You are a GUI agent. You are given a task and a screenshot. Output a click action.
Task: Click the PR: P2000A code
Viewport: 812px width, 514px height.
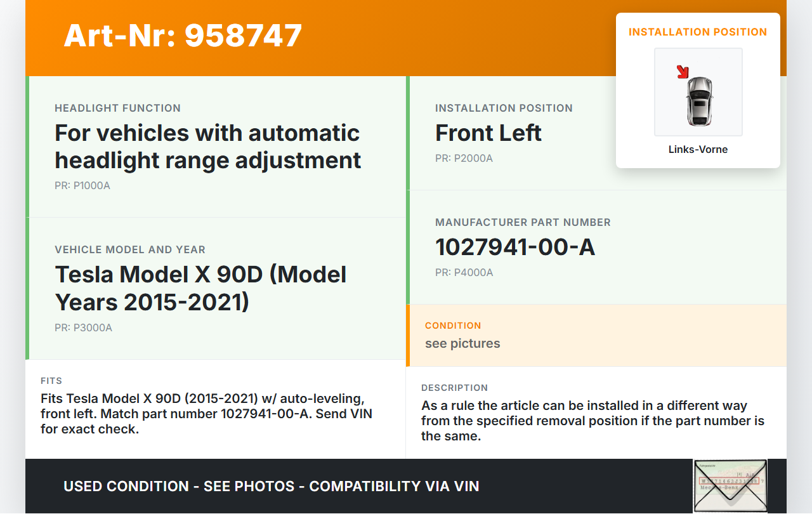click(464, 158)
